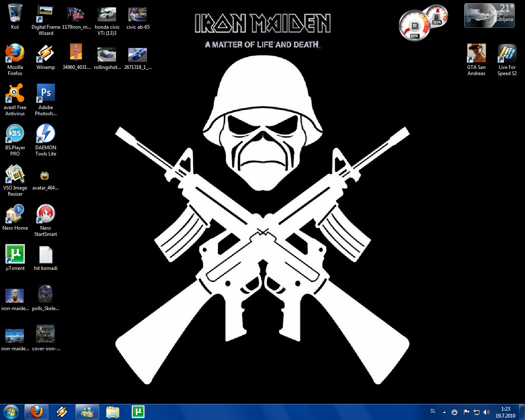Open the Ljubljana weather gadget
Screen dimensions: 525x420
pos(489,16)
